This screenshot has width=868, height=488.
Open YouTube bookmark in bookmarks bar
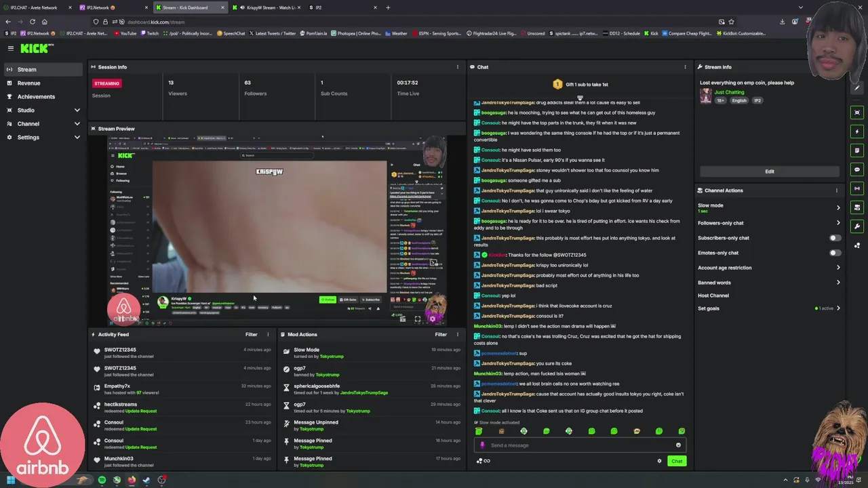124,33
